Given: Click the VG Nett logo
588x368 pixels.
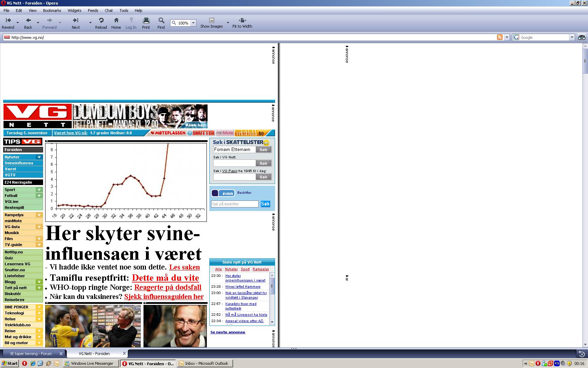Looking at the screenshot, I should pyautogui.click(x=37, y=116).
